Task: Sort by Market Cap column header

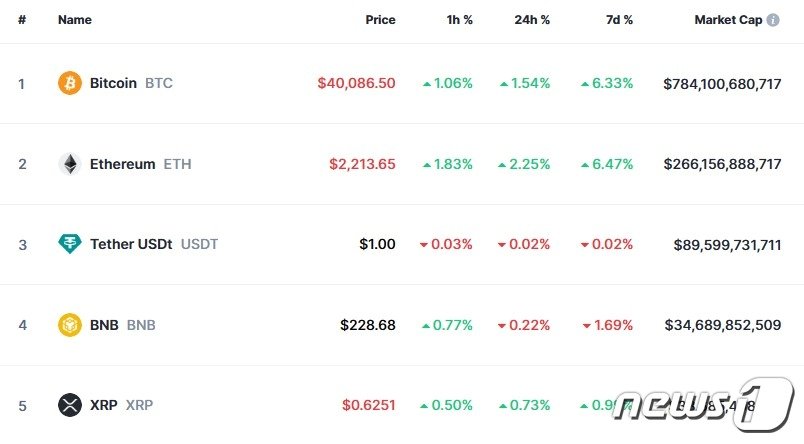Action: click(x=728, y=20)
